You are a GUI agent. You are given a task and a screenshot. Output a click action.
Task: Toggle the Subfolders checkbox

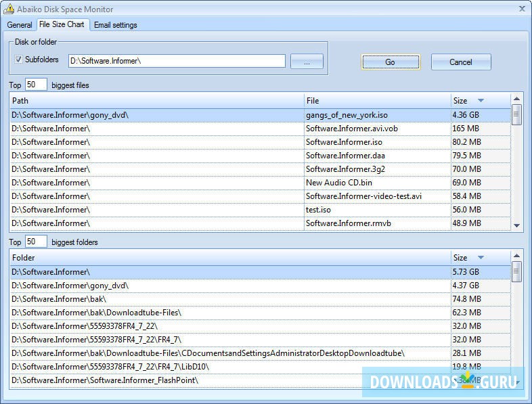coord(19,60)
